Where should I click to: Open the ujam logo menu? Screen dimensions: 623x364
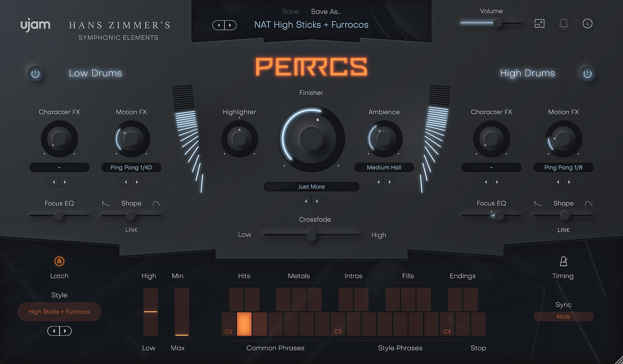coord(35,24)
